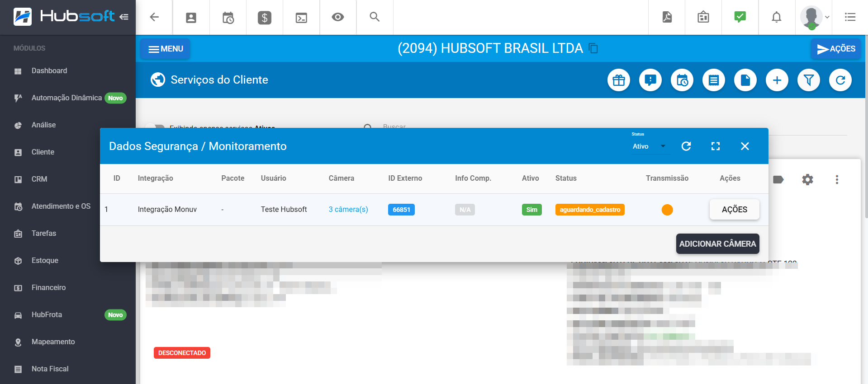Viewport: 868px width, 384px height.
Task: Open the blue AÇÕES button at top
Action: 836,49
